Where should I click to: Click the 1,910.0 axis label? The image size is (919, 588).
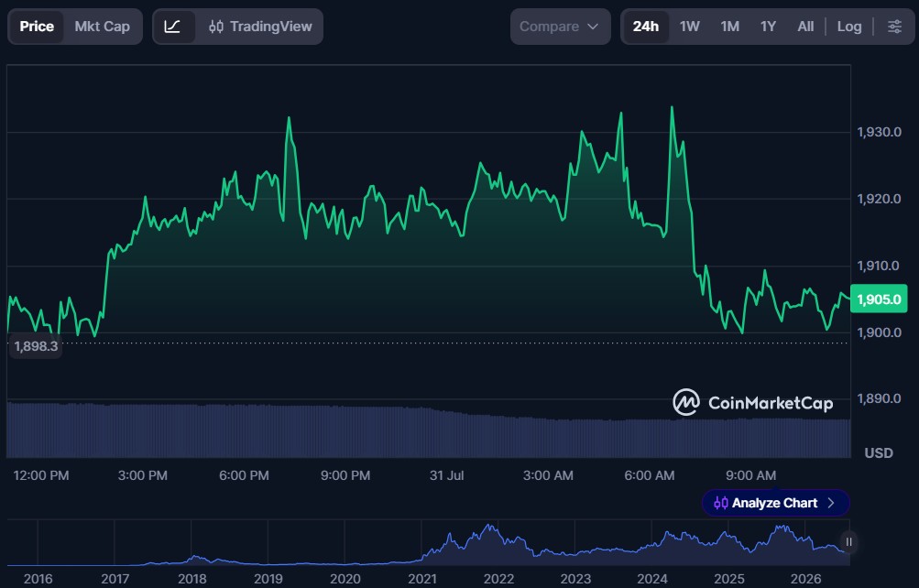(x=878, y=266)
